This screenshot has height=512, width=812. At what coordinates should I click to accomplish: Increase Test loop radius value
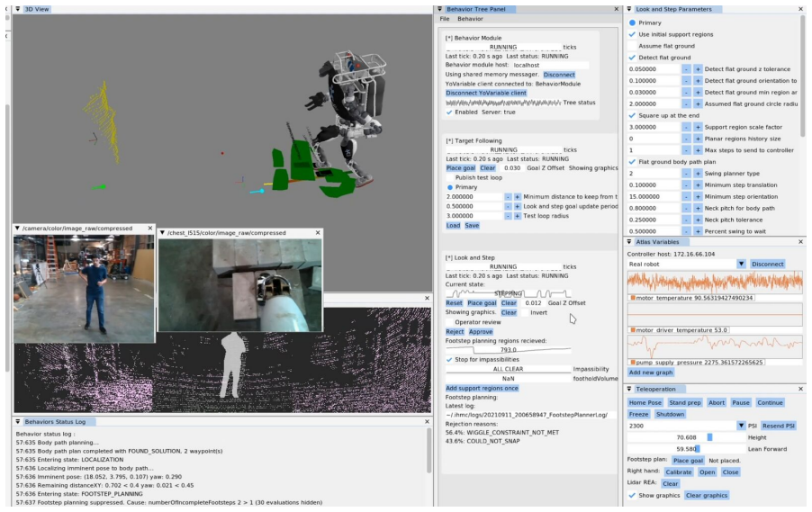(x=517, y=216)
